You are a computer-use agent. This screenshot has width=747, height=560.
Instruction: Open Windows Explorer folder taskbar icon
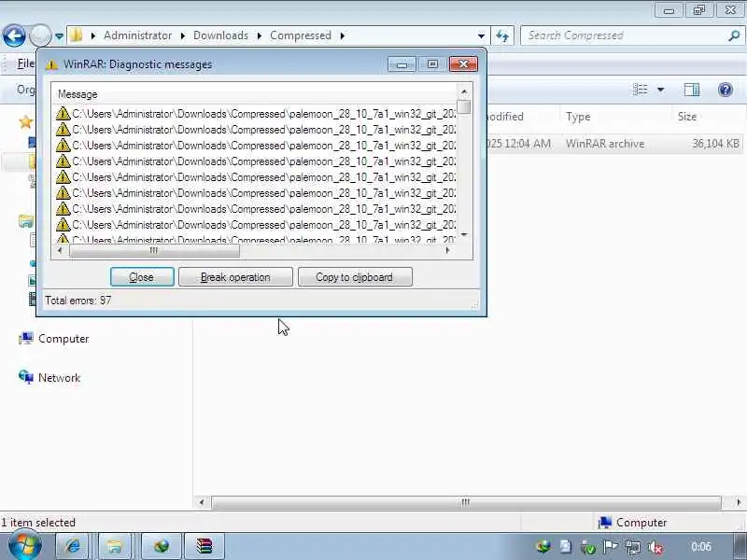click(x=114, y=546)
